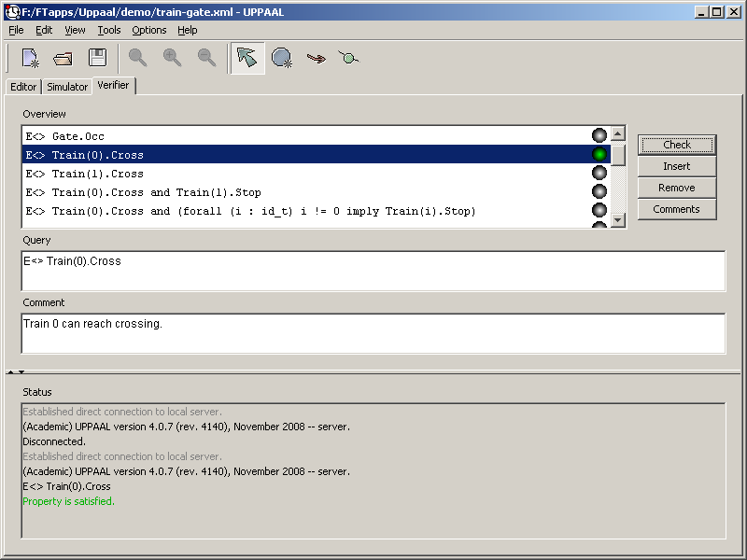The width and height of the screenshot is (747, 560).
Task: Click status light of Train(1).Stop query row
Action: pos(599,191)
